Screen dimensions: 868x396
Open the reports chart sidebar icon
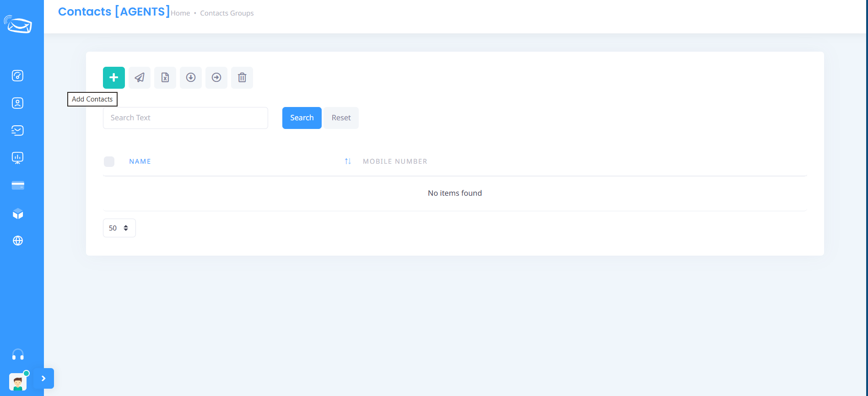point(18,158)
